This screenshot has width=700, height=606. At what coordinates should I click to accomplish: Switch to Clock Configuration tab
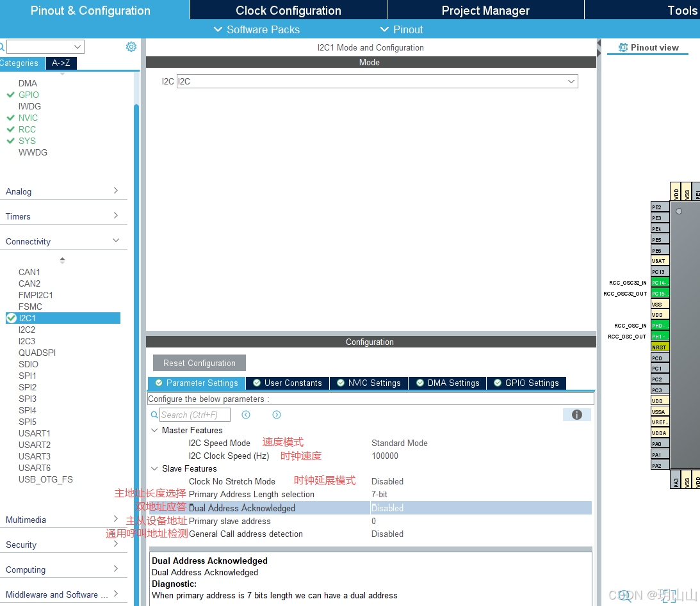(x=288, y=10)
